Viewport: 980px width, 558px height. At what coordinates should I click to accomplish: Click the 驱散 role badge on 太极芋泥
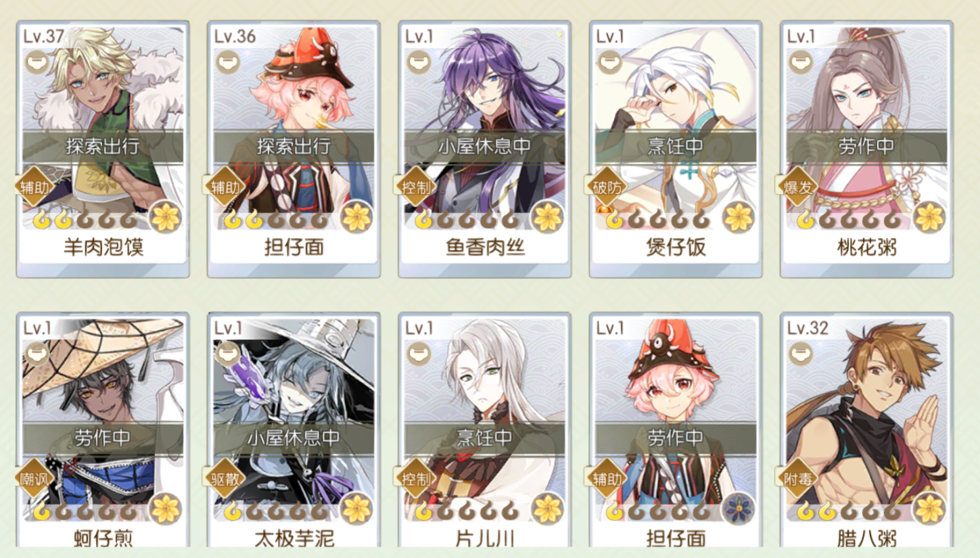[x=223, y=480]
